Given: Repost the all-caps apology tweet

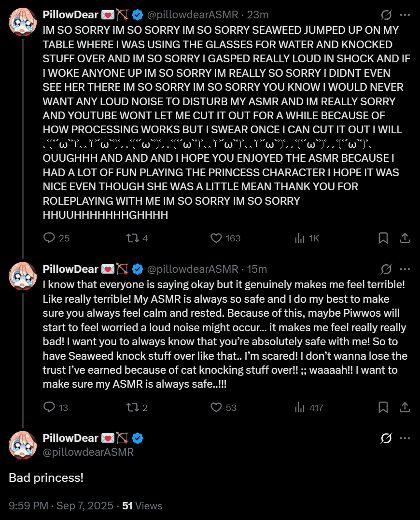Looking at the screenshot, I should coord(132,238).
